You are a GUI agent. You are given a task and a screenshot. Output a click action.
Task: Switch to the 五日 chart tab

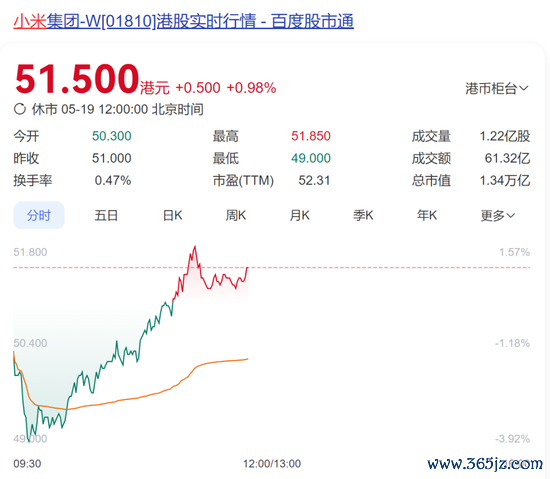coord(106,215)
